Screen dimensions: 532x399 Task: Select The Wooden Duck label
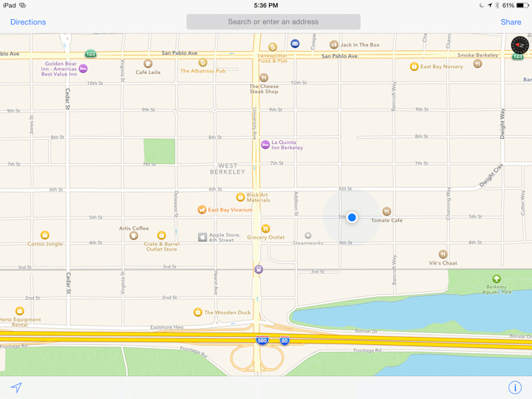point(228,313)
